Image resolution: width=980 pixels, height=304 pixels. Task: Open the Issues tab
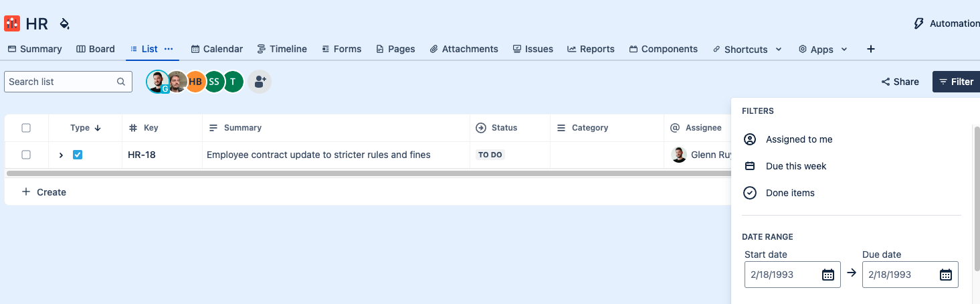pos(532,49)
